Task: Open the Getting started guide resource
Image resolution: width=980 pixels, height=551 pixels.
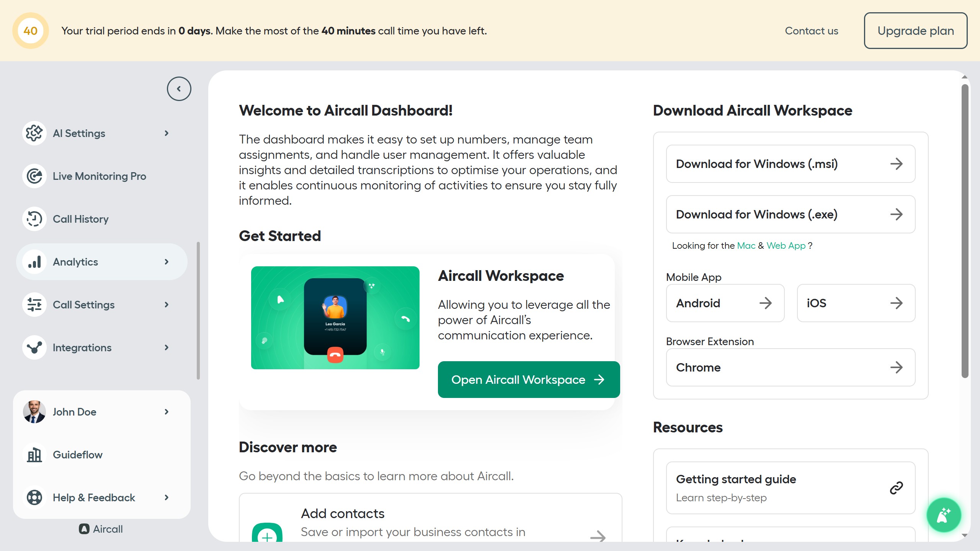Action: (x=791, y=488)
